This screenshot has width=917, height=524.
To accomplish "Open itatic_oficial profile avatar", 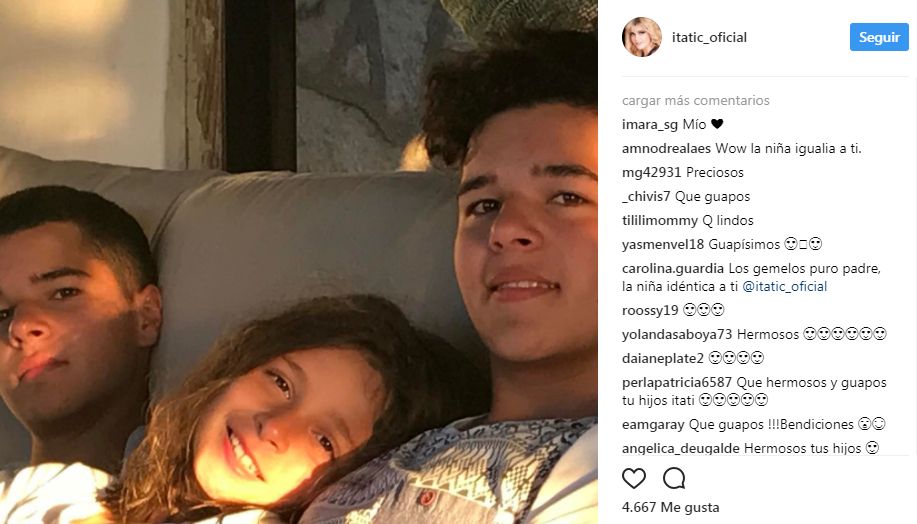I will [642, 37].
